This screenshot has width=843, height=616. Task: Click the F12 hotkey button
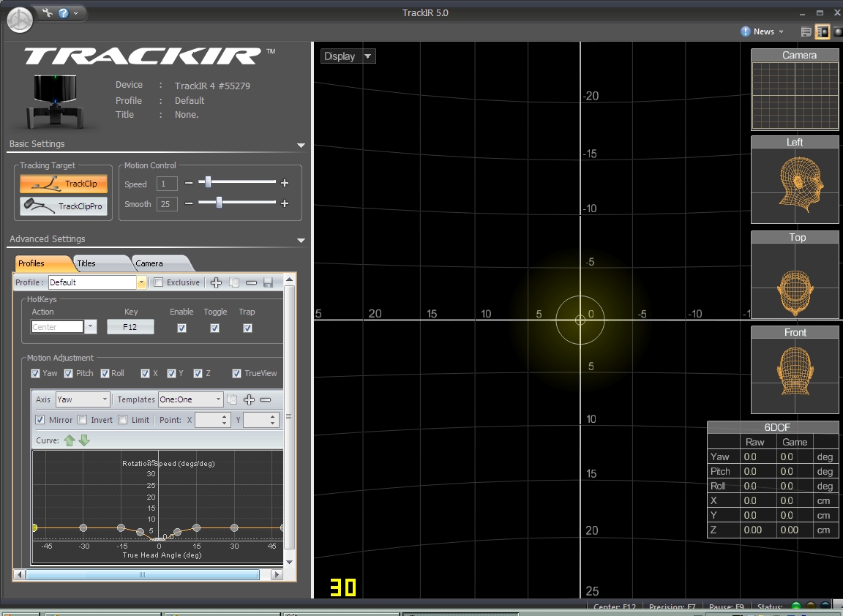coord(130,327)
